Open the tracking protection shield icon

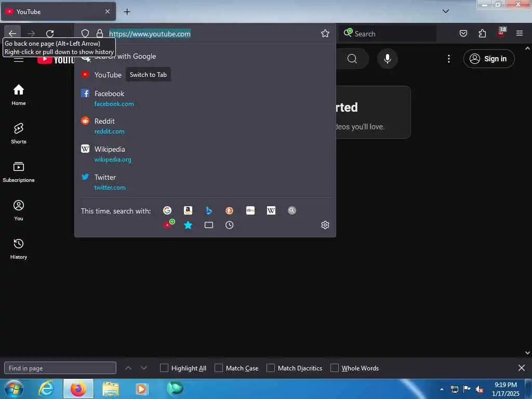point(85,33)
